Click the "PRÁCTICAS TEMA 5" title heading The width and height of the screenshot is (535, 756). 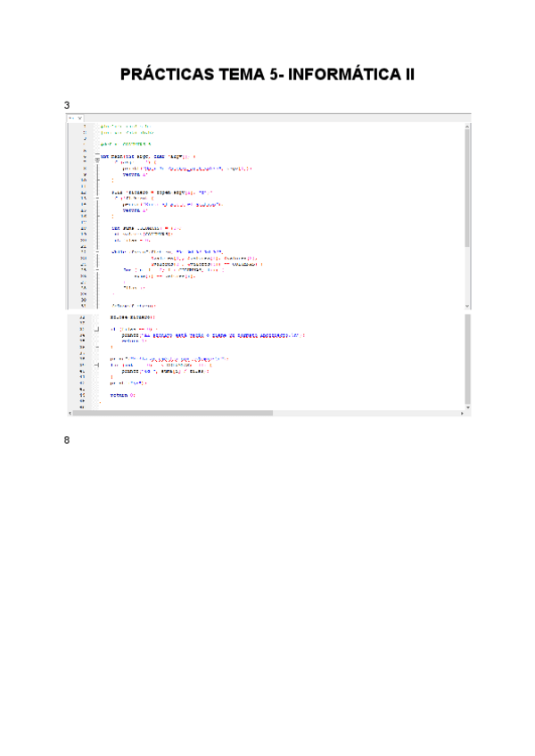click(267, 75)
